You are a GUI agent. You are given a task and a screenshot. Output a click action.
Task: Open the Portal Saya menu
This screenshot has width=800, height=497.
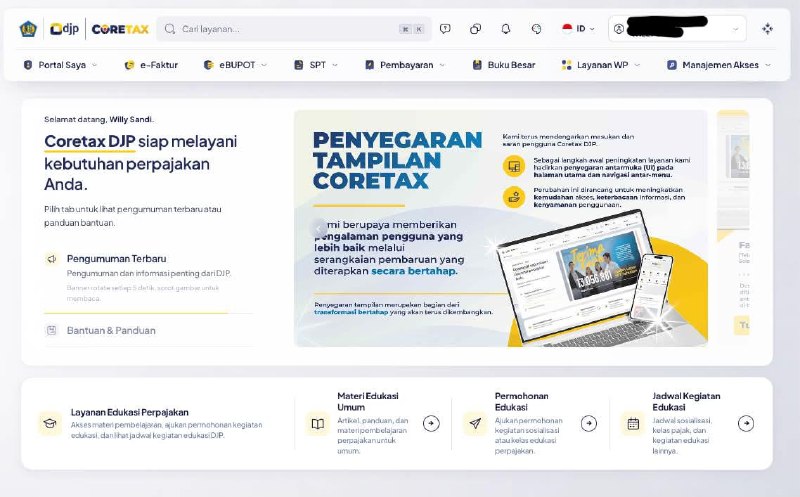[x=60, y=65]
